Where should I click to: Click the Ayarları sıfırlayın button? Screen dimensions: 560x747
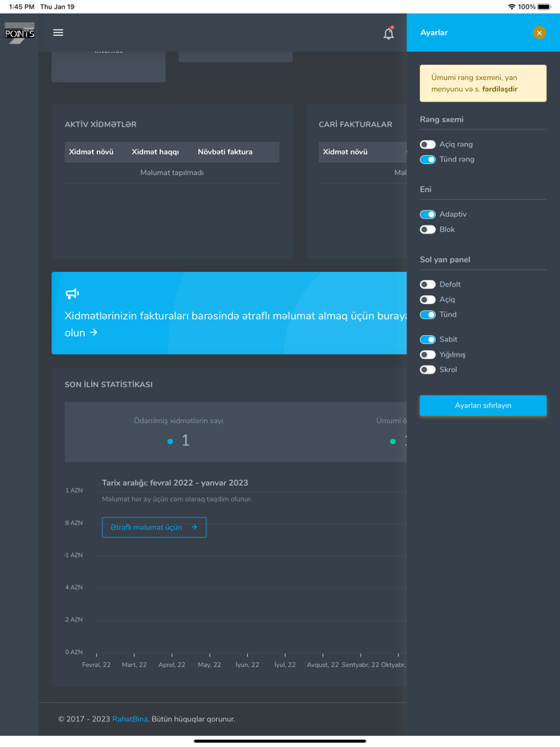[x=482, y=405]
